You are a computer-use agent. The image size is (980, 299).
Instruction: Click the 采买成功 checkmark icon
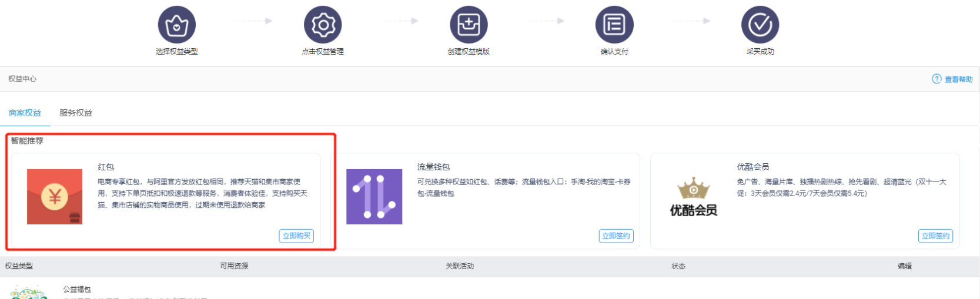760,25
